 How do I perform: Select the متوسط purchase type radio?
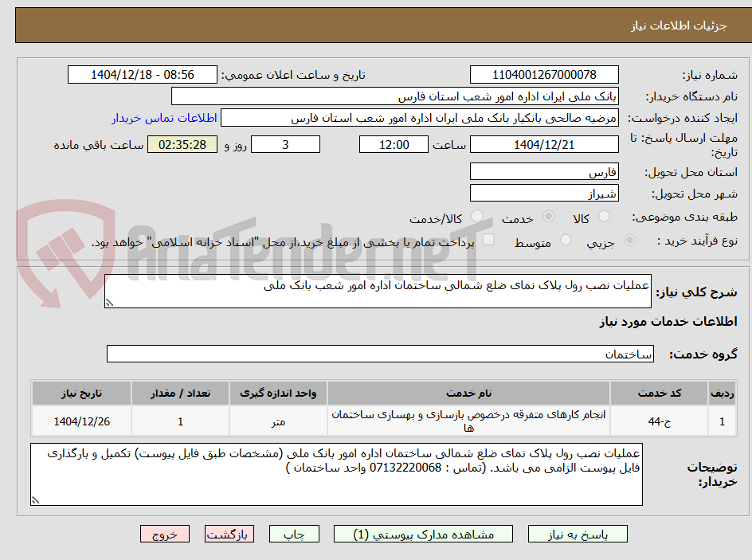click(566, 240)
